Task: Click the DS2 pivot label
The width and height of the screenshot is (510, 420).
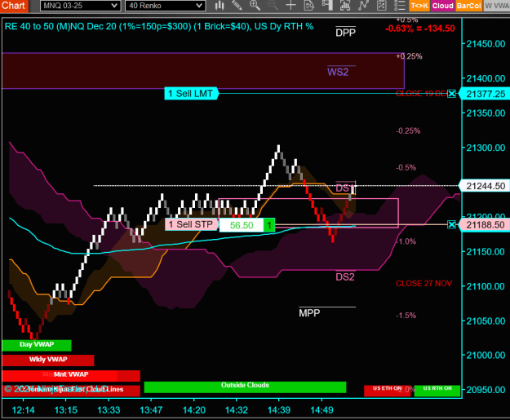Action: coord(345,277)
